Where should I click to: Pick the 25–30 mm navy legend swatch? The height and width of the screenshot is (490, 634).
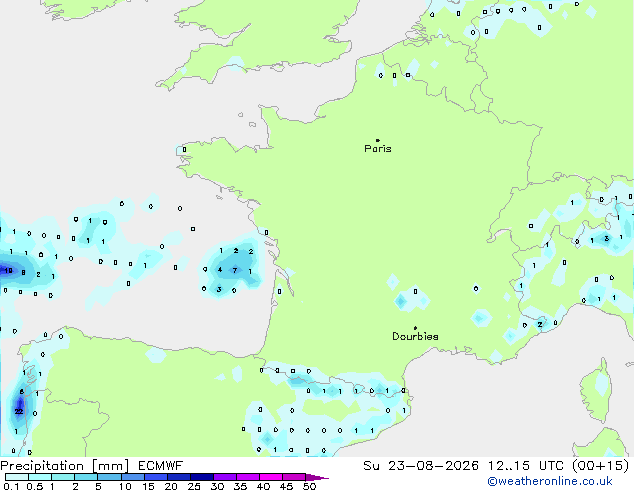tap(202, 477)
